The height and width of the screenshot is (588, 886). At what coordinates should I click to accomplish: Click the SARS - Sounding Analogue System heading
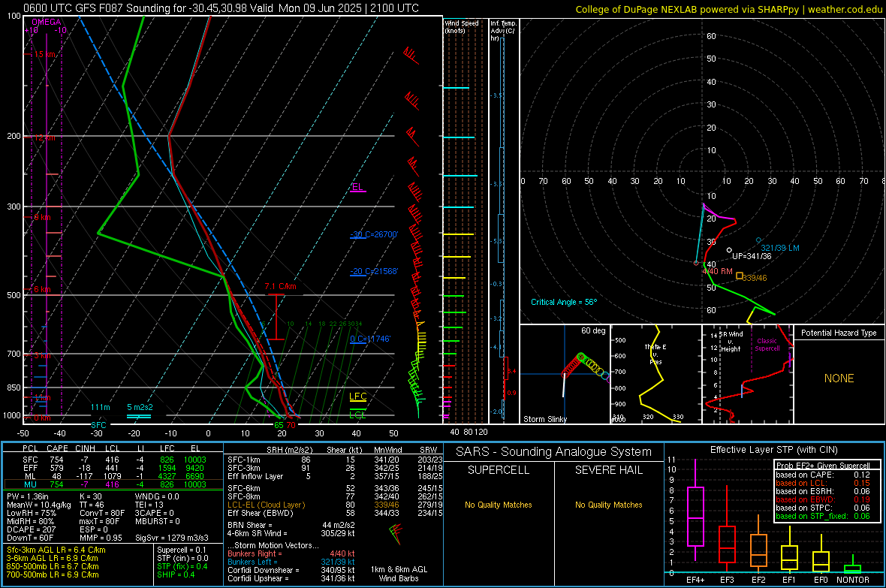tap(554, 452)
